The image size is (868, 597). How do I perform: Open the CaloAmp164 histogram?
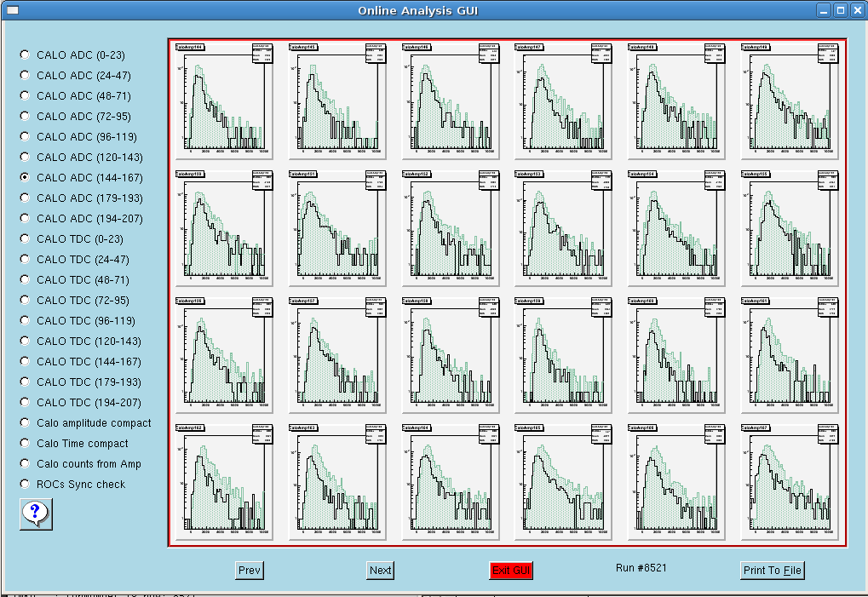click(450, 482)
